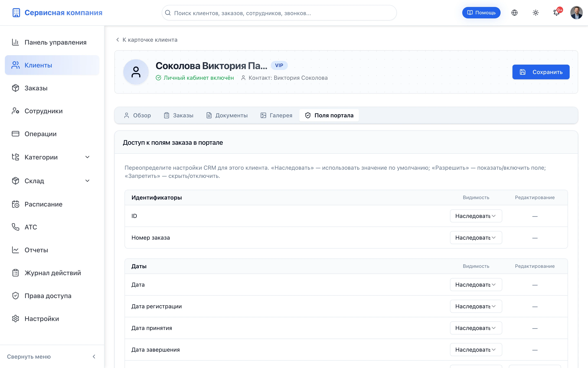Click the Права доступа shield icon
Image resolution: width=588 pixels, height=368 pixels.
pyautogui.click(x=15, y=295)
